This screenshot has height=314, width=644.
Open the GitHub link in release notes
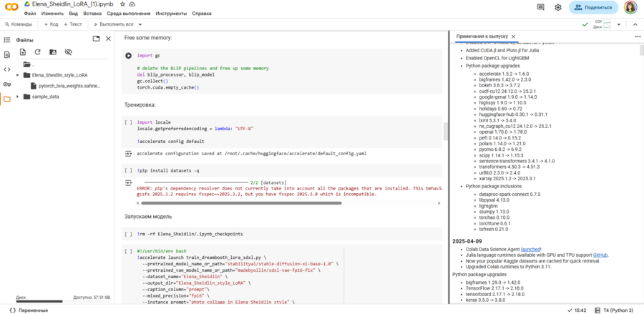[600, 255]
